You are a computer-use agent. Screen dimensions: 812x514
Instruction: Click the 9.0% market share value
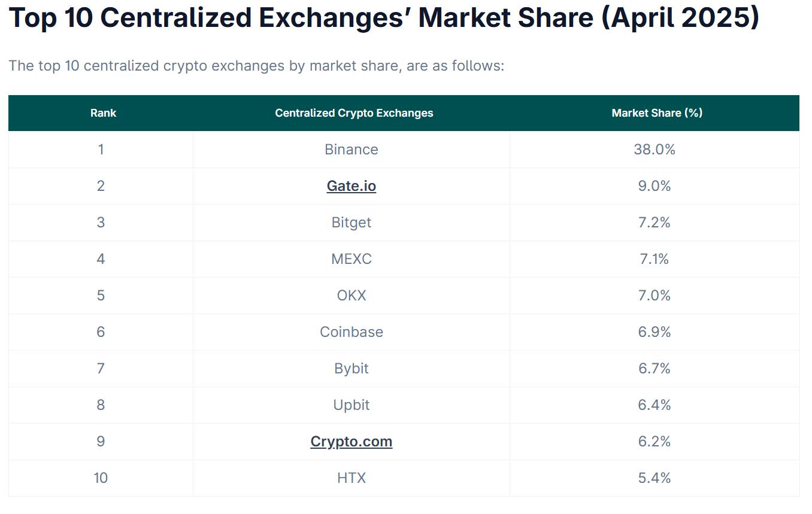654,186
